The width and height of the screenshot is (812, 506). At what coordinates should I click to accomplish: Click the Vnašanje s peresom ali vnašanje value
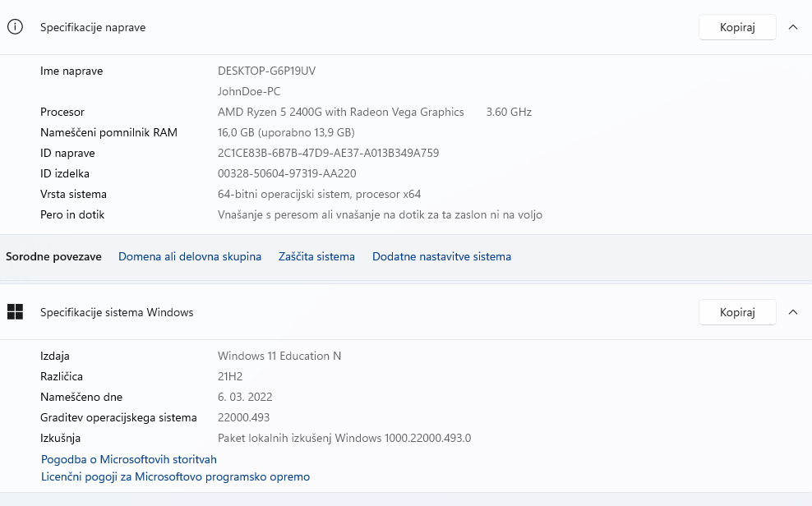click(380, 214)
